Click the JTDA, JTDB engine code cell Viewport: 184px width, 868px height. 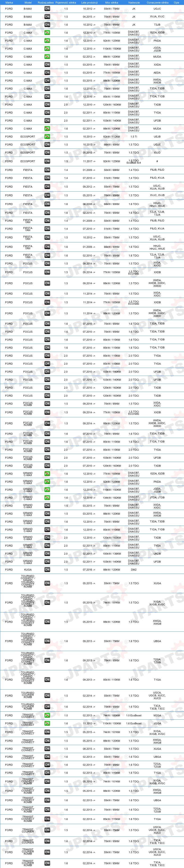coord(157,498)
